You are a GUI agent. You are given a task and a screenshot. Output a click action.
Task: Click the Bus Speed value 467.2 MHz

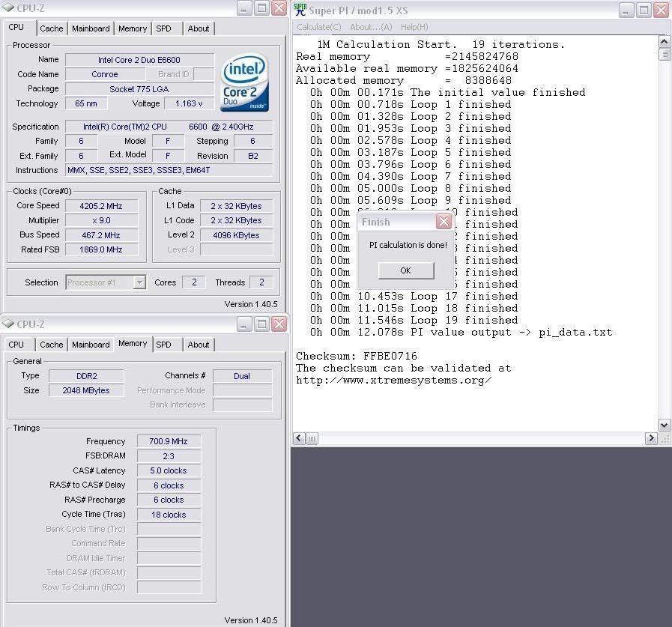pyautogui.click(x=101, y=235)
